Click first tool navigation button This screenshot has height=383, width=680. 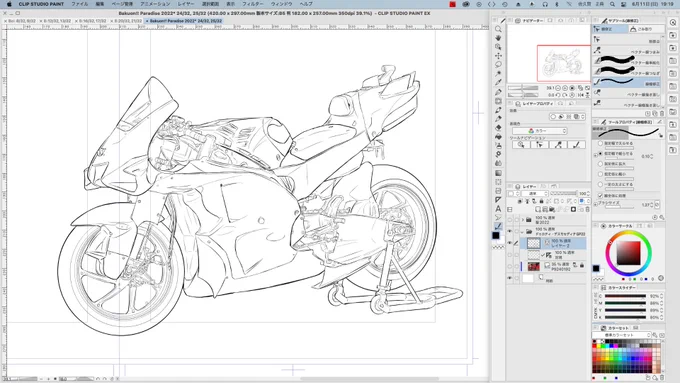521,145
